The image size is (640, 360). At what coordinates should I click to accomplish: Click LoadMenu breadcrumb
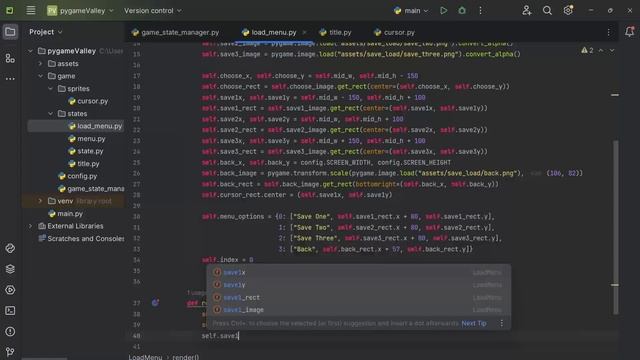(145, 357)
